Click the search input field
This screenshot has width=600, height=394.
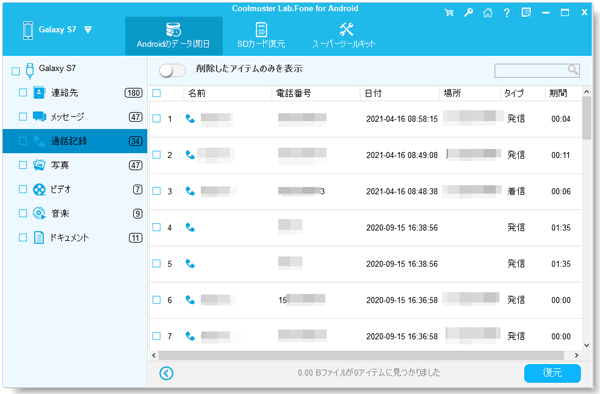537,70
